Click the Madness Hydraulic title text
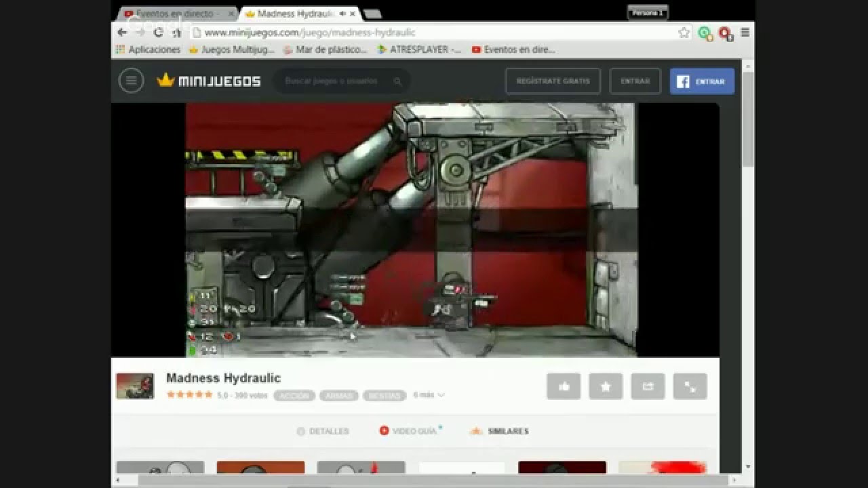The width and height of the screenshot is (868, 488). 223,378
